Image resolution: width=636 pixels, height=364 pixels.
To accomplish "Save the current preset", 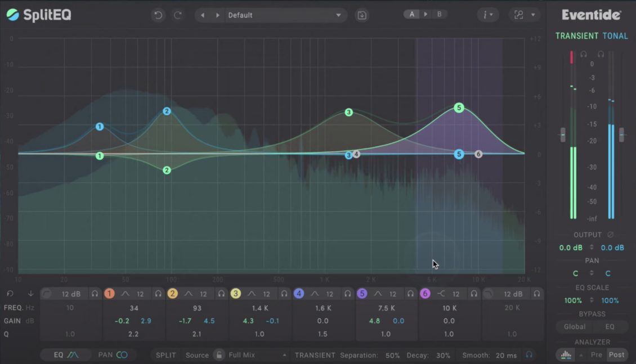I will [x=361, y=15].
